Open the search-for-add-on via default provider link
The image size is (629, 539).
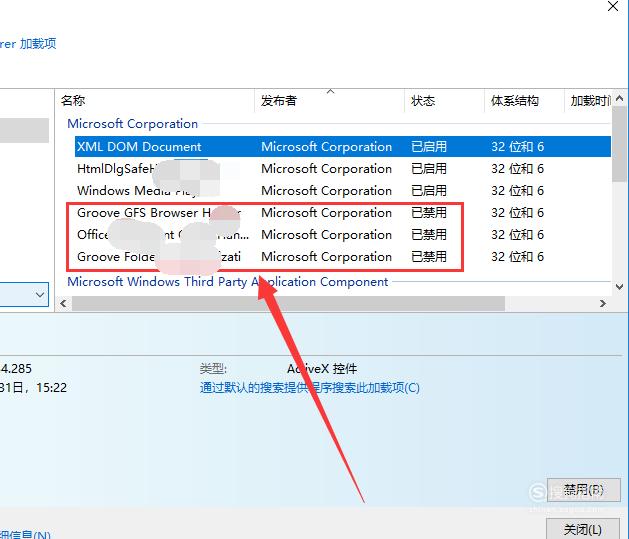pos(310,388)
